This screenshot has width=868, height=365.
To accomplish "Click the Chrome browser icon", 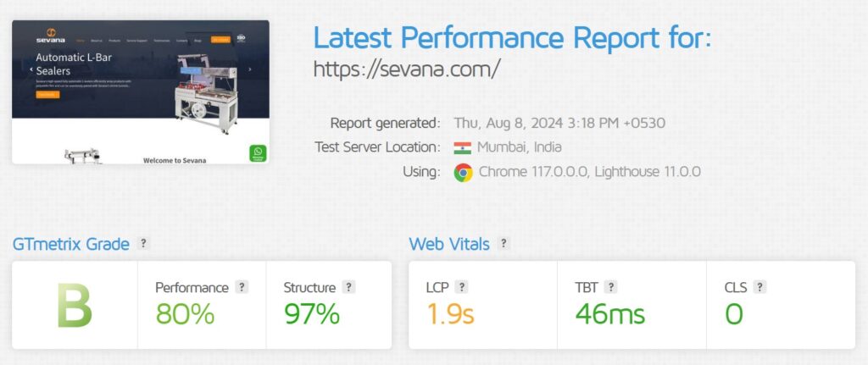I will pyautogui.click(x=463, y=172).
